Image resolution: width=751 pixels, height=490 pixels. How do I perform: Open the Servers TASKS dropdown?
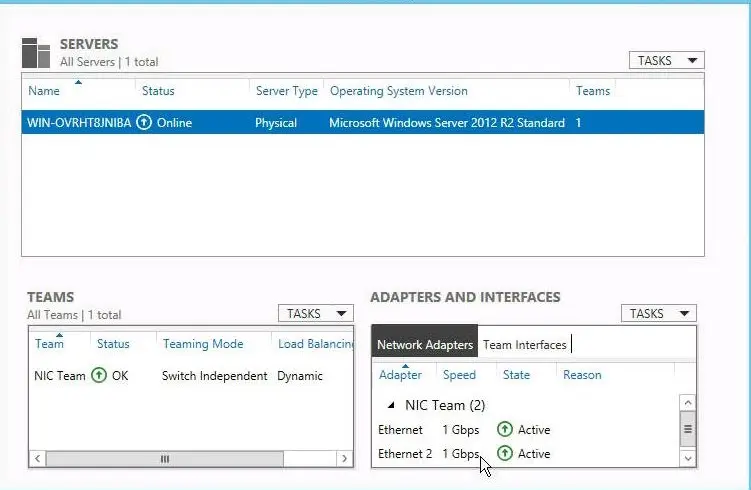(x=667, y=60)
